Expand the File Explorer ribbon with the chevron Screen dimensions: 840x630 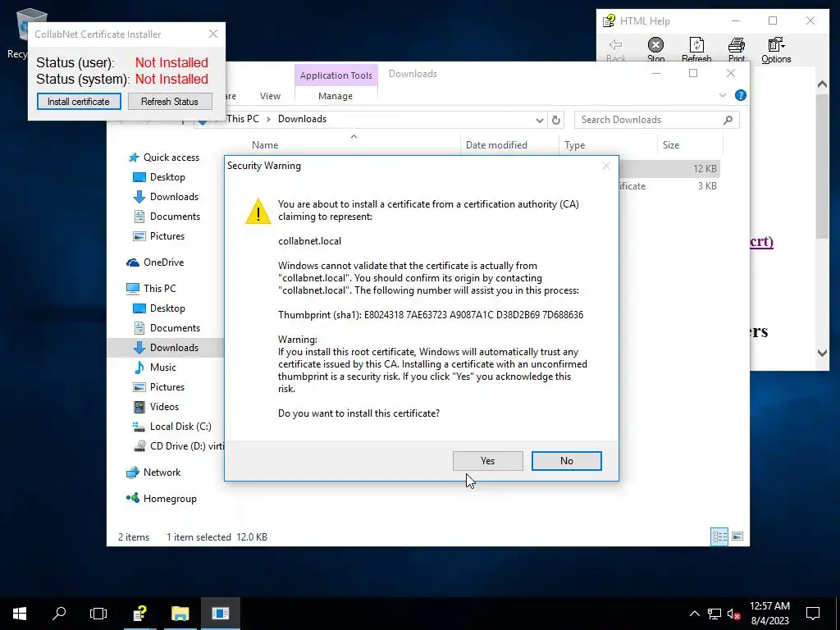[722, 95]
